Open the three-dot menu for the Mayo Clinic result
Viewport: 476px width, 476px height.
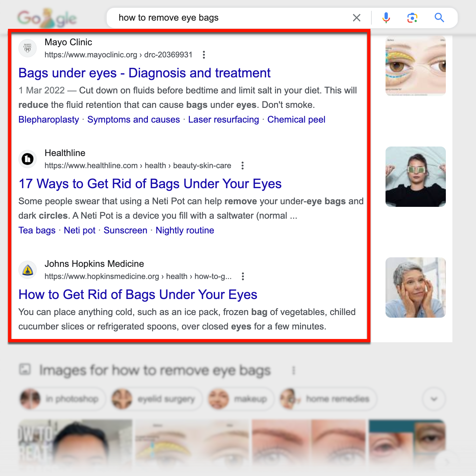(x=204, y=55)
